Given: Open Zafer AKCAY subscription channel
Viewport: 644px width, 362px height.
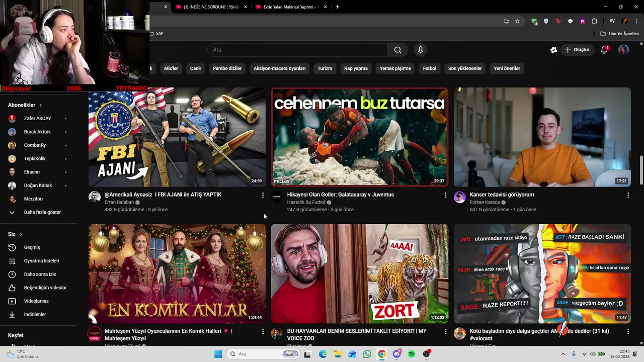Looking at the screenshot, I should (x=39, y=119).
